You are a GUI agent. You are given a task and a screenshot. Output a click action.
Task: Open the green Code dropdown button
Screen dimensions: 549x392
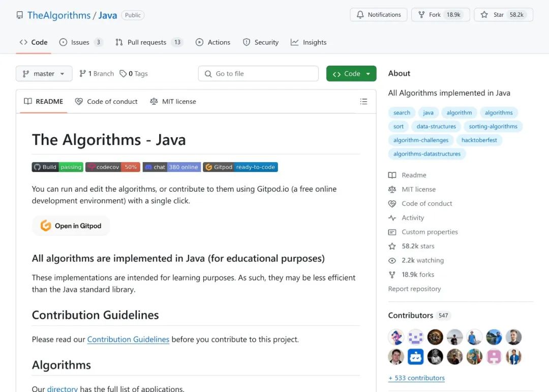(351, 74)
